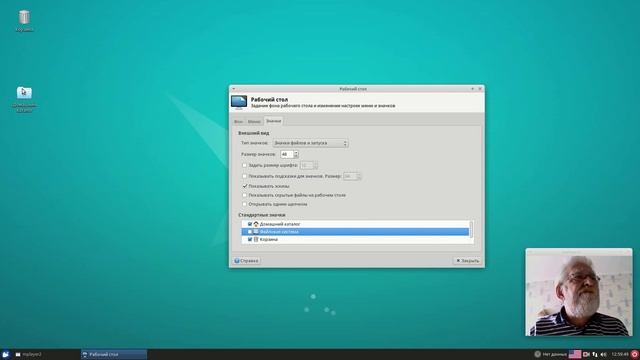
Task: Check the Файловая система default icon checkbox
Action: (x=250, y=232)
